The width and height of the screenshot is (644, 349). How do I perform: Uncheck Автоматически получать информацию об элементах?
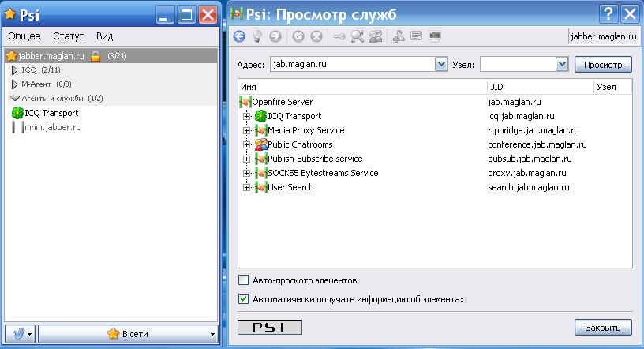[244, 299]
